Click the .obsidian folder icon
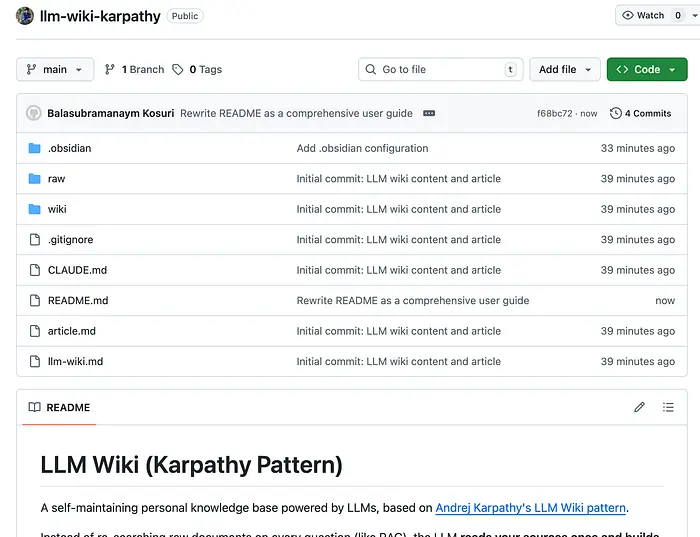The image size is (700, 537). (x=34, y=148)
